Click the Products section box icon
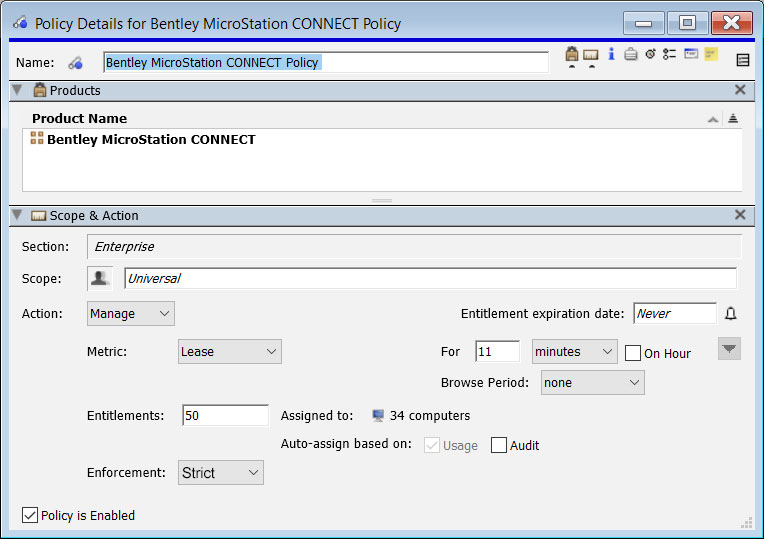 tap(39, 90)
